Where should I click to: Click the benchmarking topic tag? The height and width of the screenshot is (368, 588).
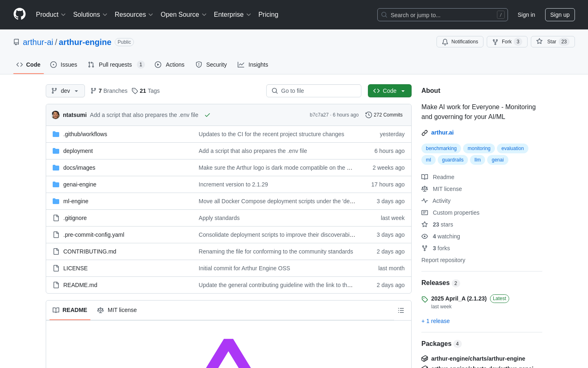pos(441,148)
